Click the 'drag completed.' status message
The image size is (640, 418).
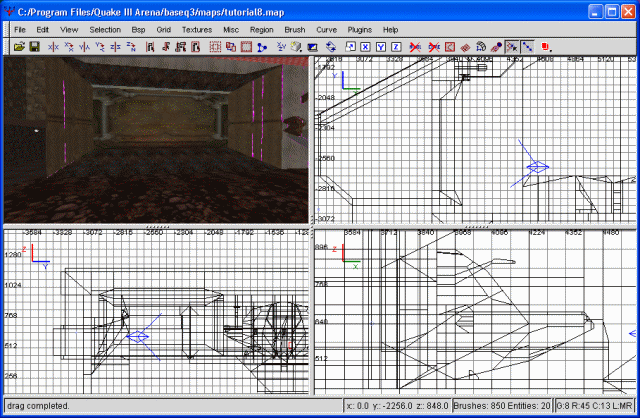(x=38, y=406)
